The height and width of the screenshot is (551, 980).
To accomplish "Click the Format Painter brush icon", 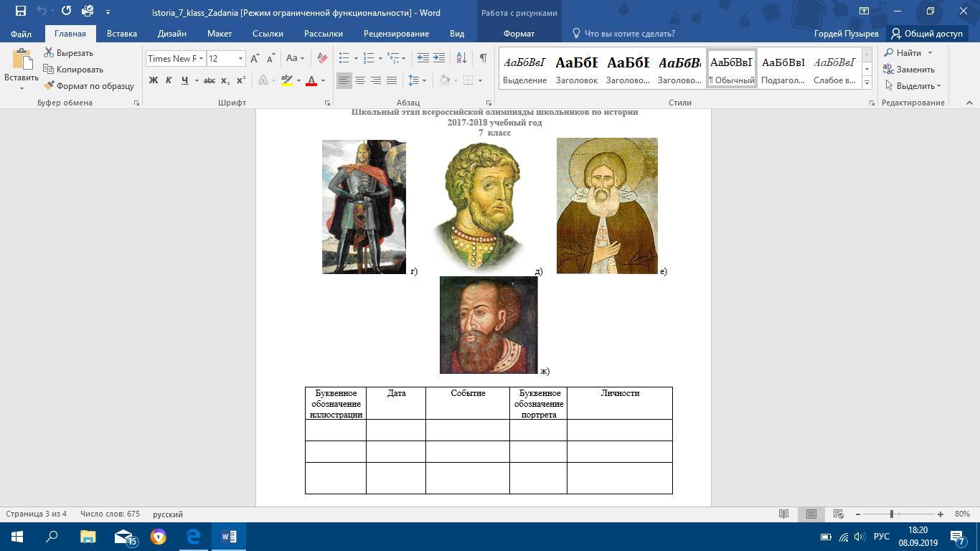I will pos(50,86).
